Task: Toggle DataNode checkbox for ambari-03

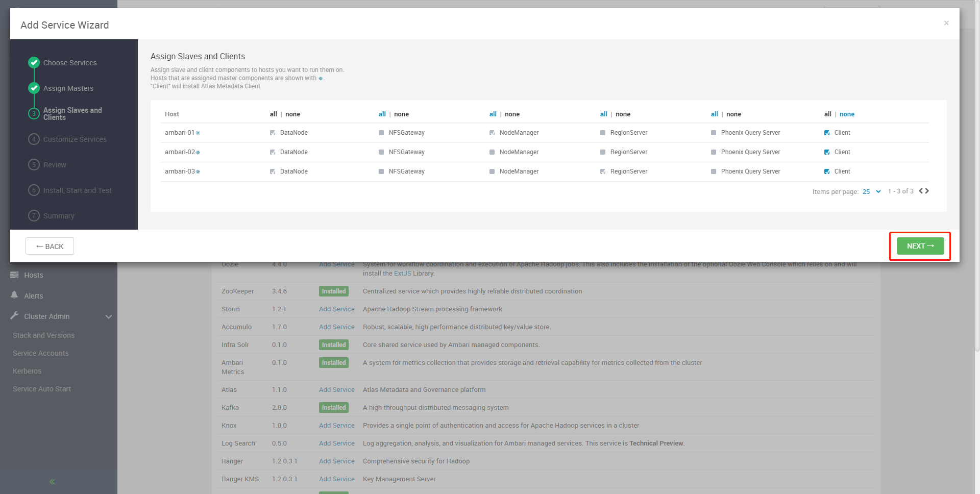Action: click(273, 171)
